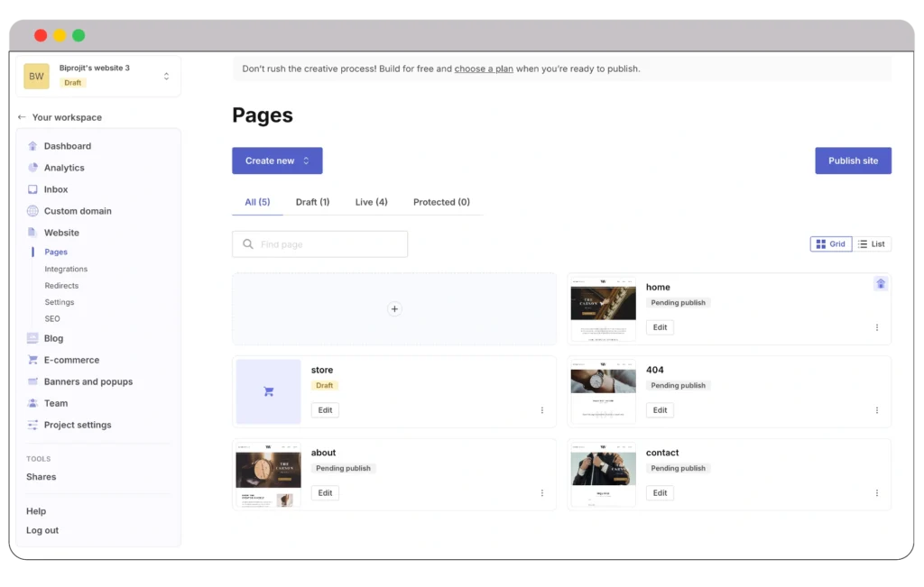Select the Blog icon in the sidebar

tap(33, 337)
